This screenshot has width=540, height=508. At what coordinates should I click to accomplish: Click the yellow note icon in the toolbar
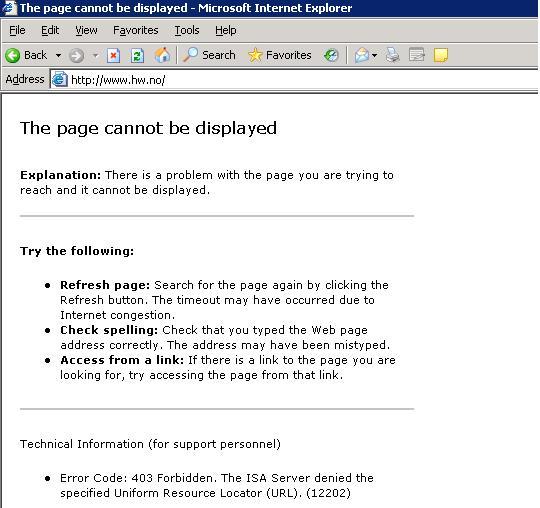point(441,55)
